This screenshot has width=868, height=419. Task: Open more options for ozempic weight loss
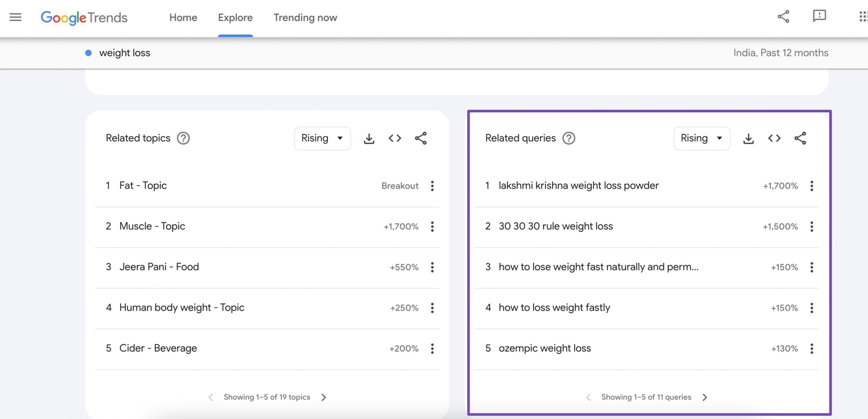point(811,349)
